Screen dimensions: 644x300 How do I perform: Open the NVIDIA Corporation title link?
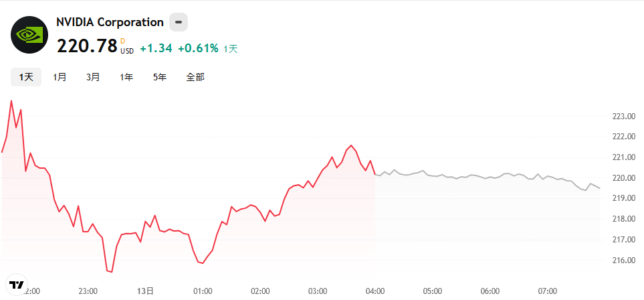(x=110, y=22)
